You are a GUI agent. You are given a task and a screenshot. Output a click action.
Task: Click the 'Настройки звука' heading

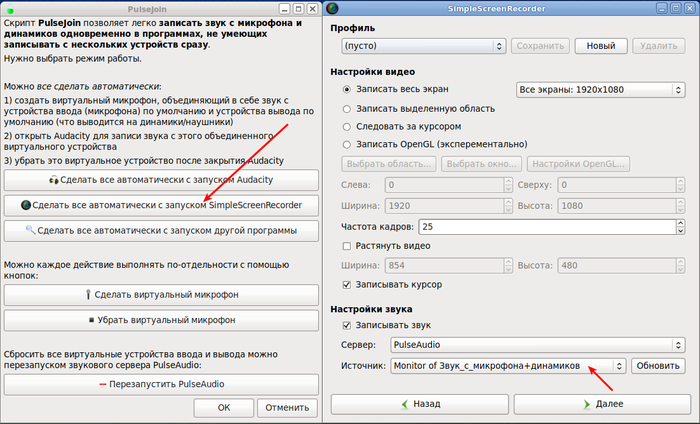[371, 309]
